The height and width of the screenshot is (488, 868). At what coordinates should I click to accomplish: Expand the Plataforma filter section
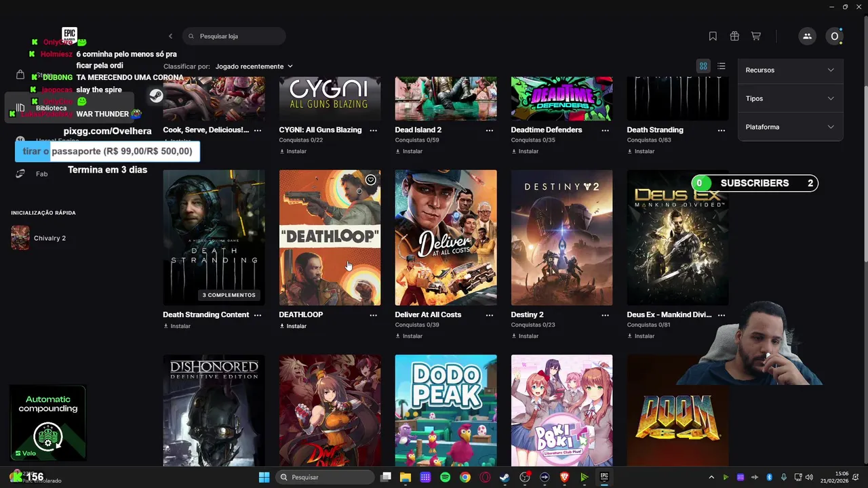click(x=790, y=127)
